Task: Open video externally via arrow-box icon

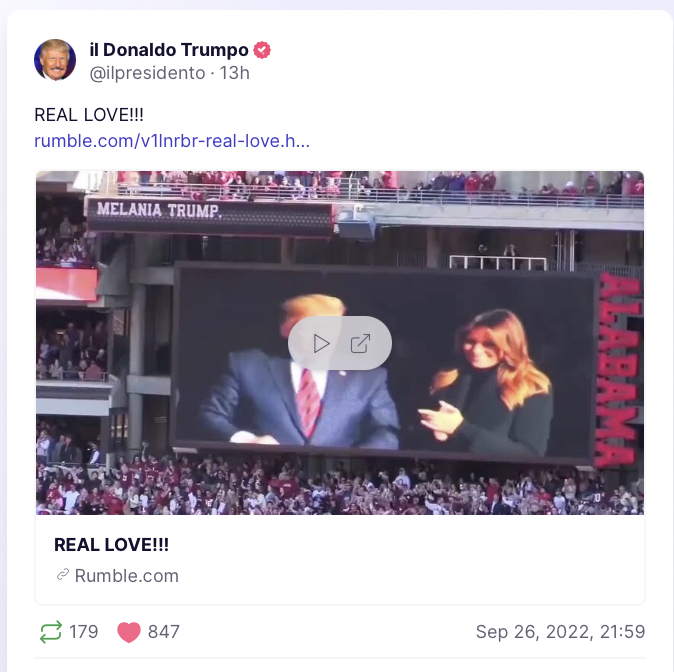Action: 360,343
